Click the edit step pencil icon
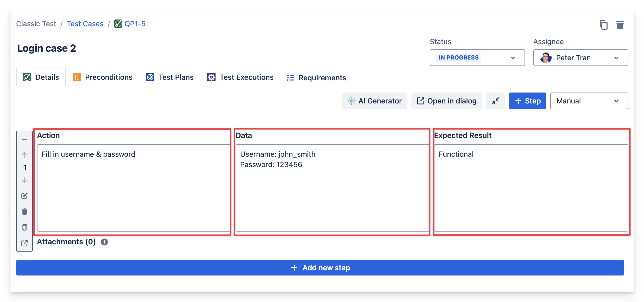 click(x=24, y=196)
